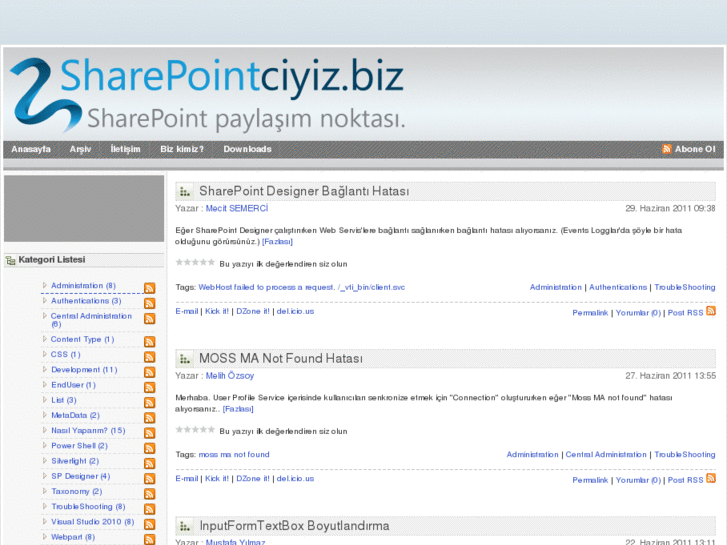Expand arrow next to Power Shell

tap(45, 446)
